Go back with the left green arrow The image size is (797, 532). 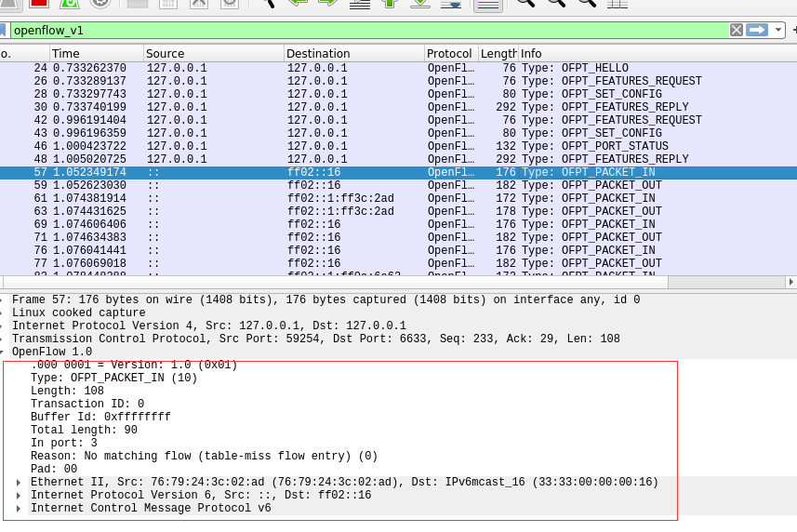[x=298, y=3]
